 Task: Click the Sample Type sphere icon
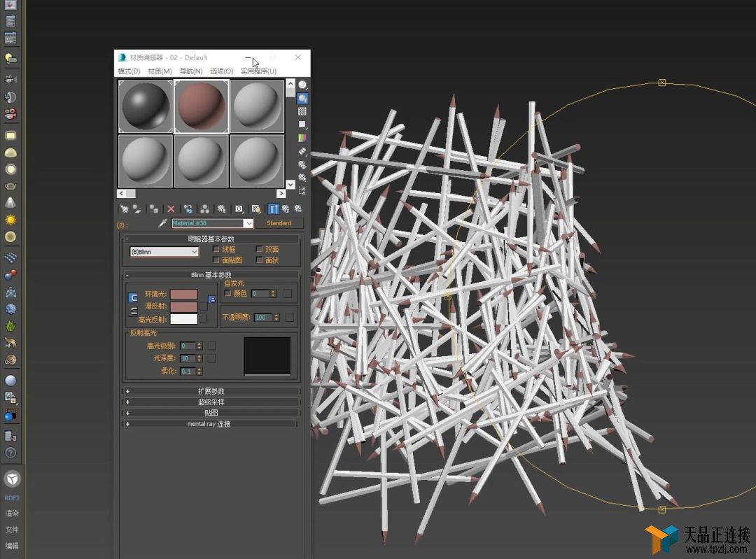click(x=302, y=85)
